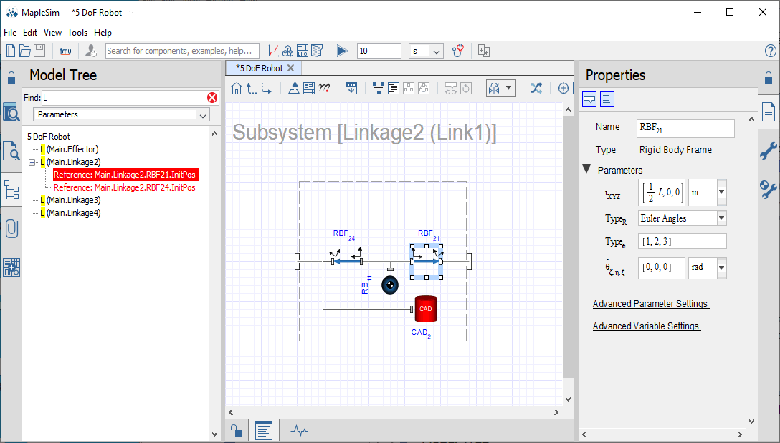This screenshot has height=443, width=780.
Task: Toggle the plot waveform view at bottom
Action: [x=298, y=431]
